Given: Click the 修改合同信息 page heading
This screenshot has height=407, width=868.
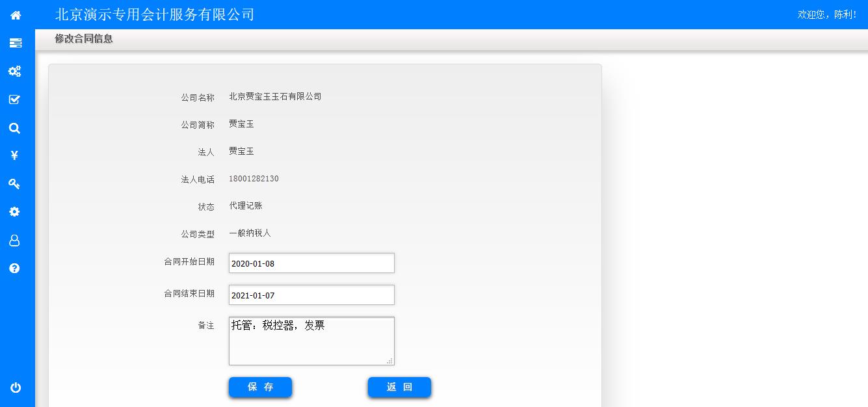Looking at the screenshot, I should [84, 39].
